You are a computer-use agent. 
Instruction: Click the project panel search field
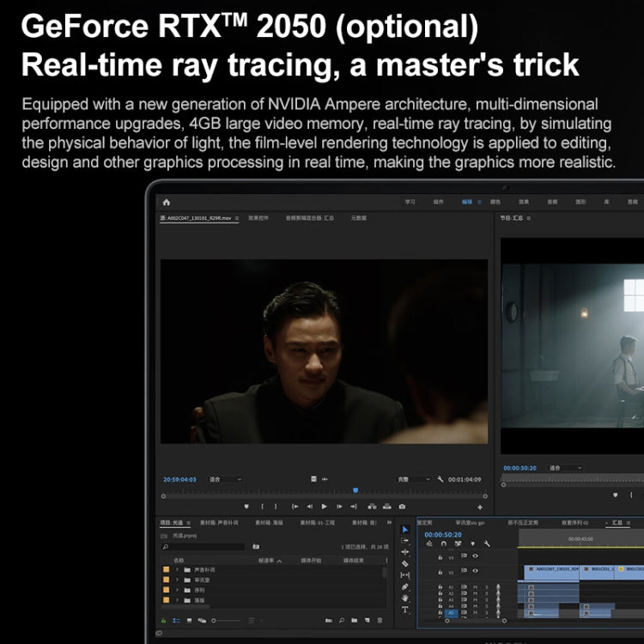coord(204,546)
